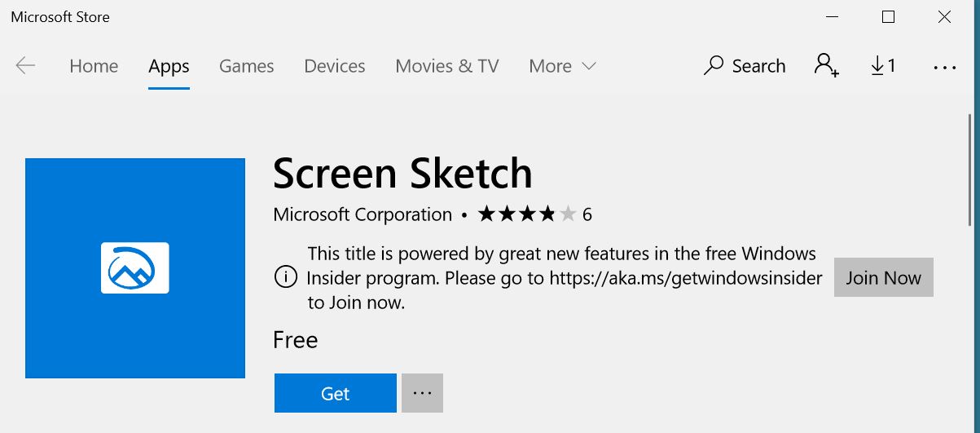
Task: Select the Apps tab
Action: (x=169, y=67)
